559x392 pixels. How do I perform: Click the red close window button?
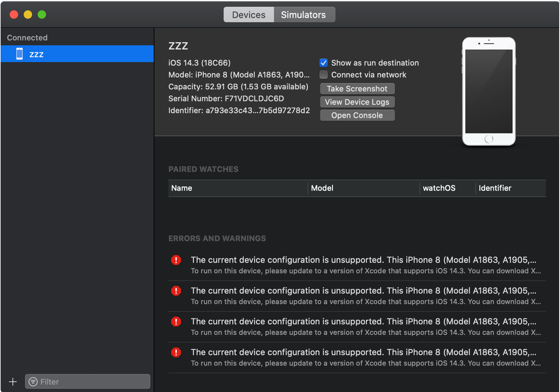click(14, 14)
